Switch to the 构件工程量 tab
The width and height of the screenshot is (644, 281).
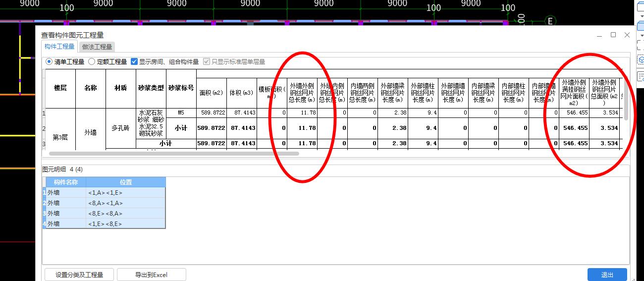coord(59,47)
